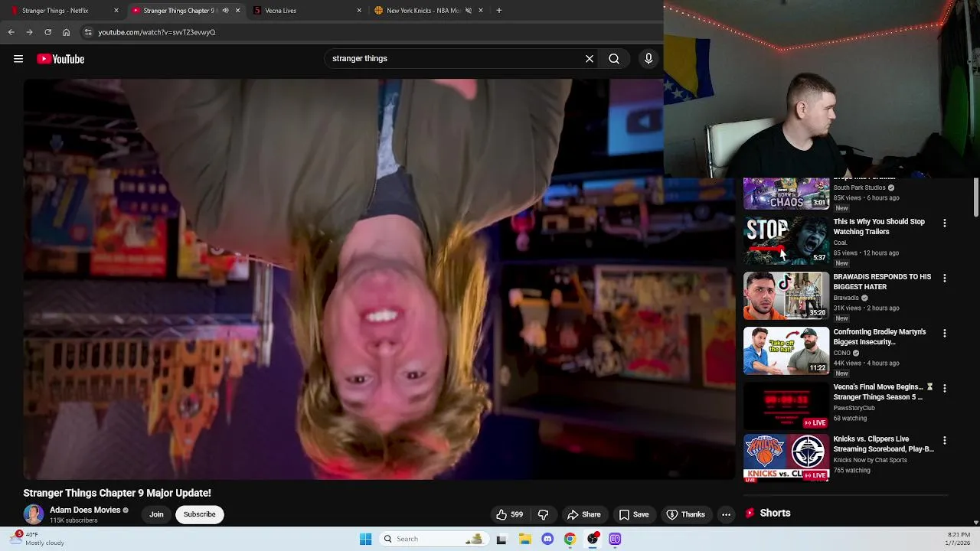Open Adam Does Movies channel avatar

pos(34,514)
